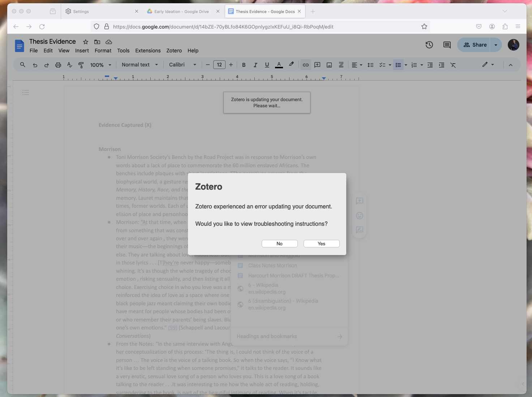
Task: Collapse the toolbar with chevron up
Action: pyautogui.click(x=511, y=65)
